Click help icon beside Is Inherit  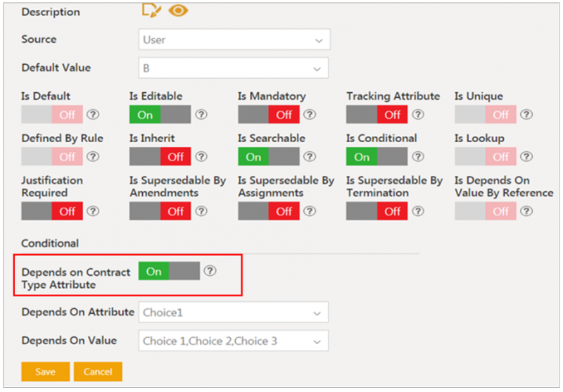201,156
